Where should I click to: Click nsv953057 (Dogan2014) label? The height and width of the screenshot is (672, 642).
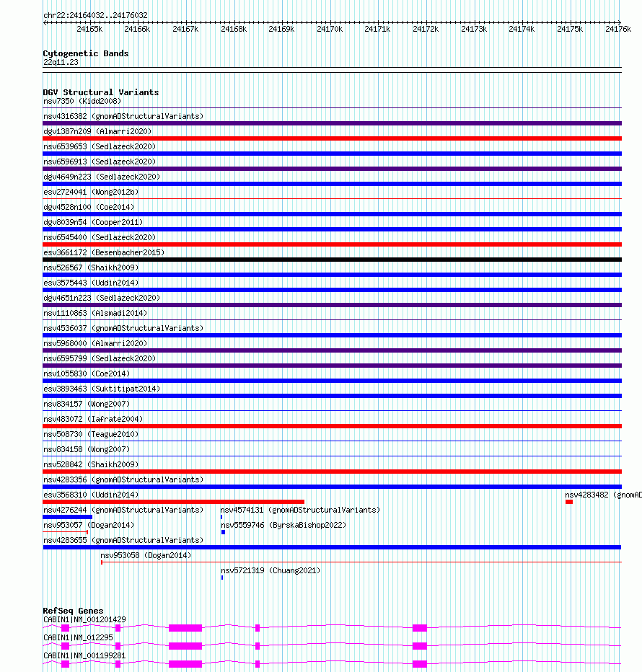[x=89, y=525]
